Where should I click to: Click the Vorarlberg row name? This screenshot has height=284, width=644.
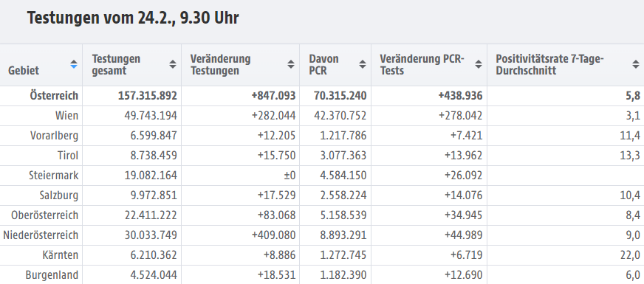pos(54,136)
